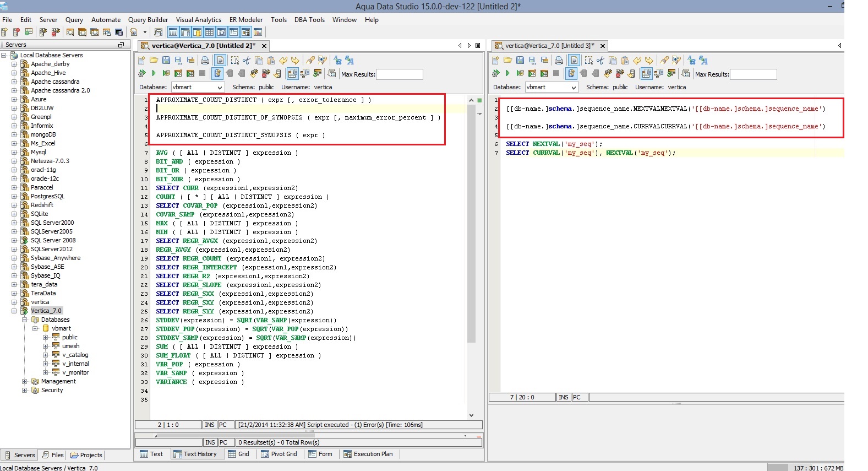Screen dimensions: 868x471
Task: Click the Print icon in Untitled 2 toolbar
Action: (x=205, y=61)
